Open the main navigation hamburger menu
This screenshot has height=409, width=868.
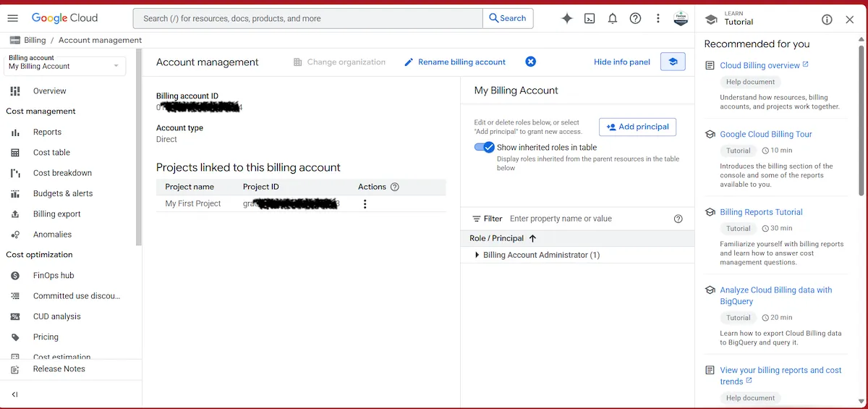(12, 18)
